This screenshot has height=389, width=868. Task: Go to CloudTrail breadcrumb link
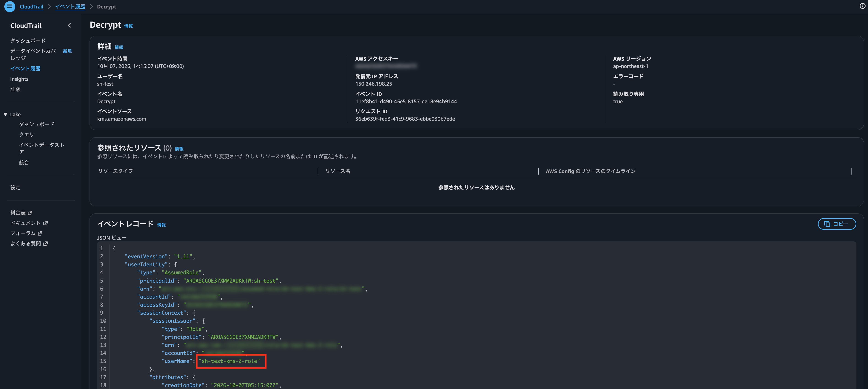pyautogui.click(x=31, y=6)
